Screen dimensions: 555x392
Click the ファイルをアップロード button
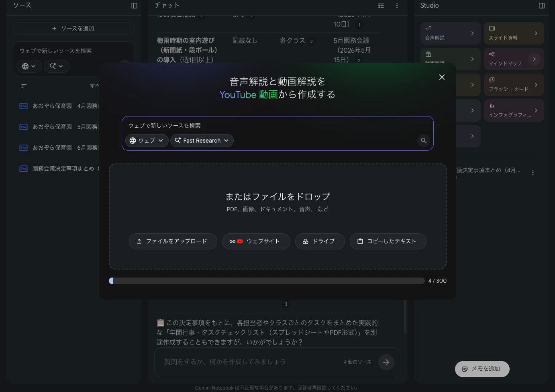pyautogui.click(x=173, y=241)
